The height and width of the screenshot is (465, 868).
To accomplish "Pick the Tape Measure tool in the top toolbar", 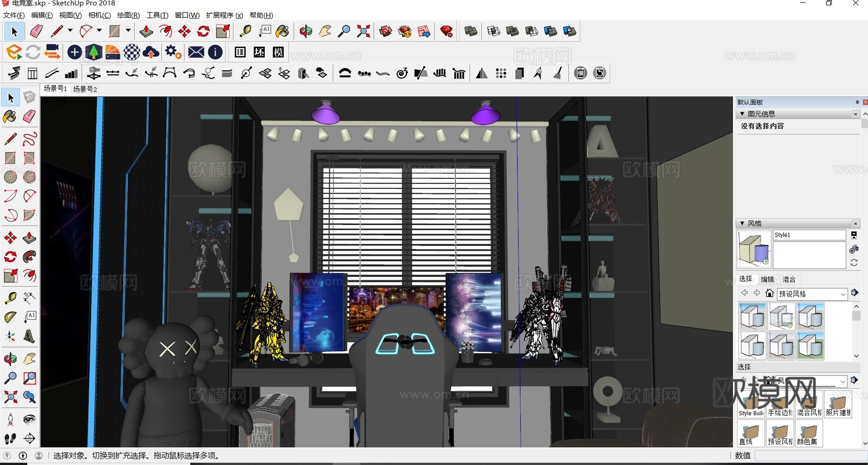I will [245, 32].
